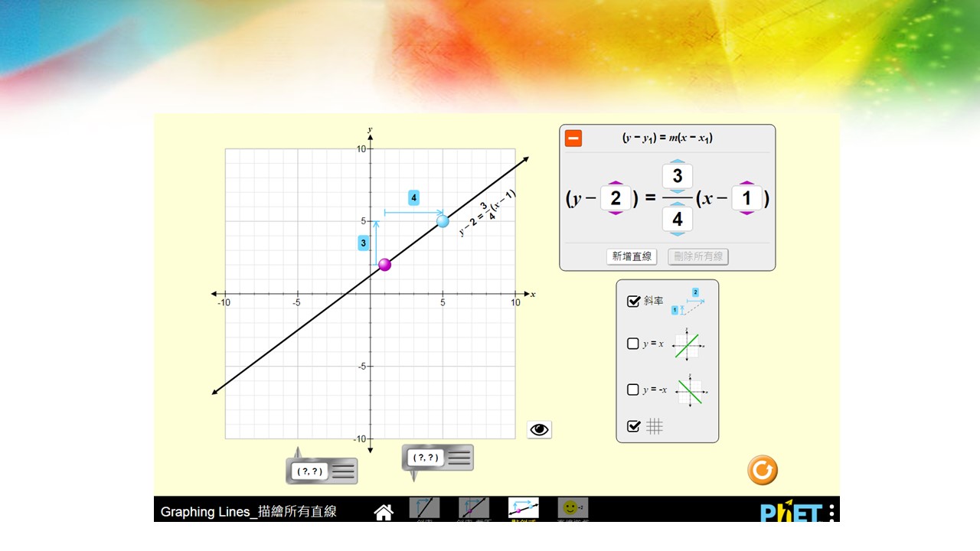
Task: Click the line equation label on the graph
Action: pyautogui.click(x=488, y=214)
